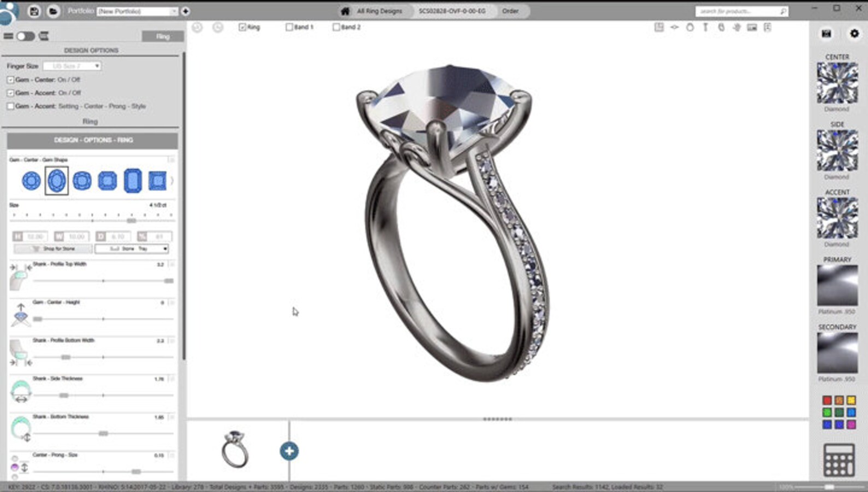Image resolution: width=868 pixels, height=492 pixels.
Task: Open a portfolio with the folder icon
Action: [53, 11]
